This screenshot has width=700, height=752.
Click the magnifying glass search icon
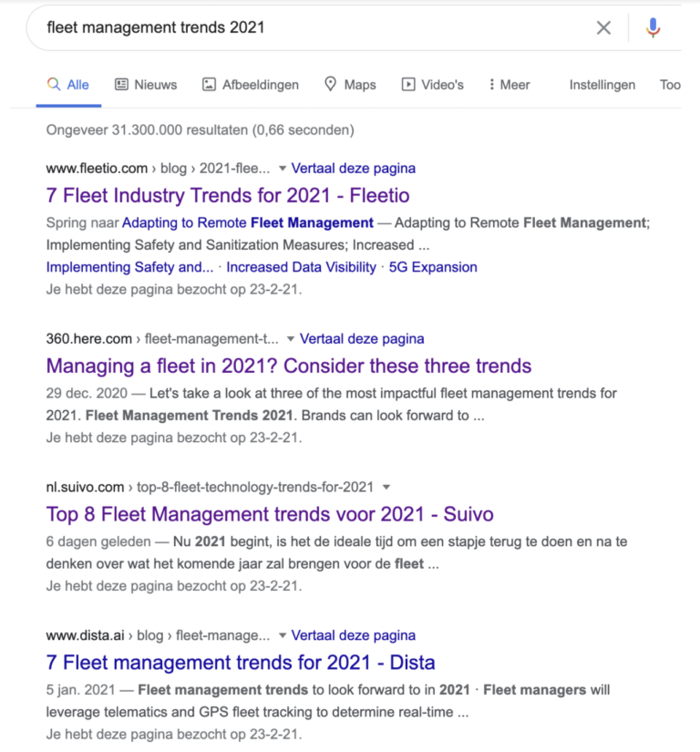tap(53, 84)
